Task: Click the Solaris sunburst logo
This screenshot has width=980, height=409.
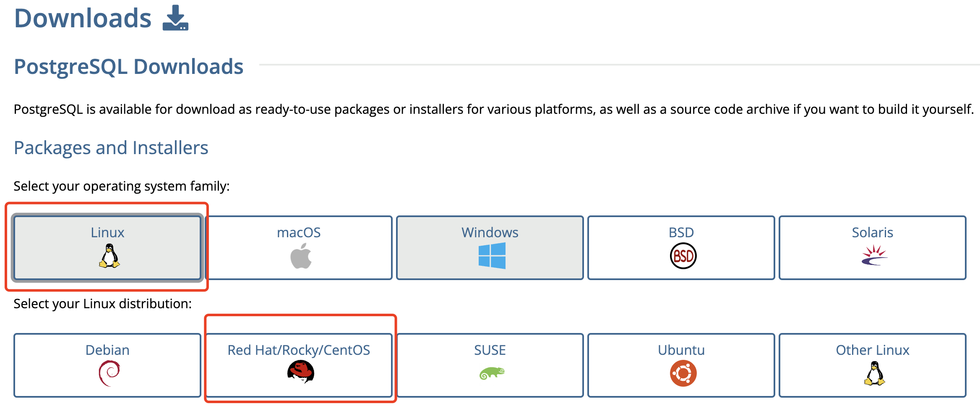Action: tap(874, 255)
